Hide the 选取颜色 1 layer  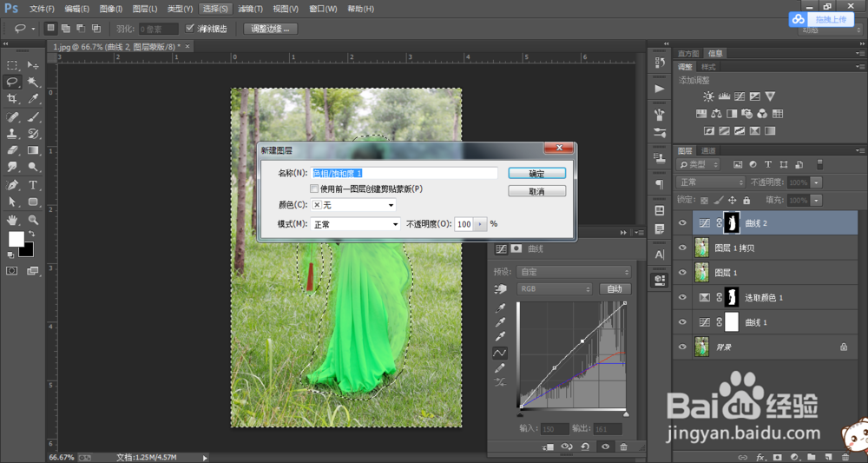[682, 297]
